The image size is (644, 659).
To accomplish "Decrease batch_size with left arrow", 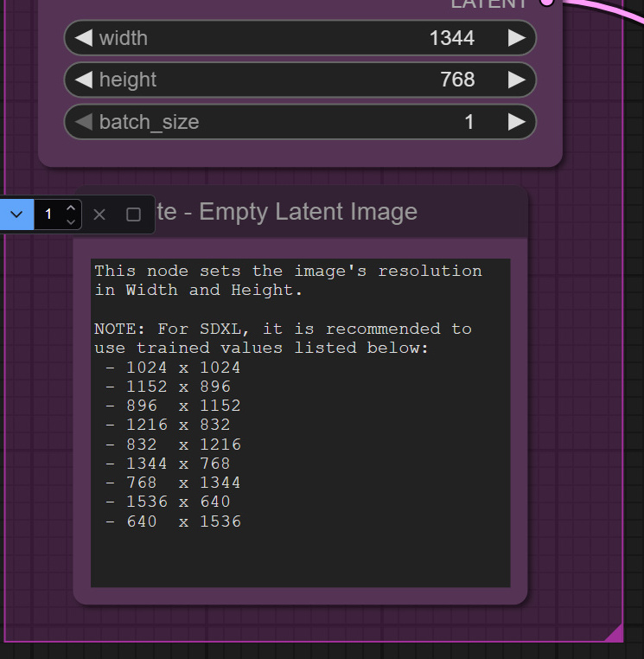I will pos(84,122).
